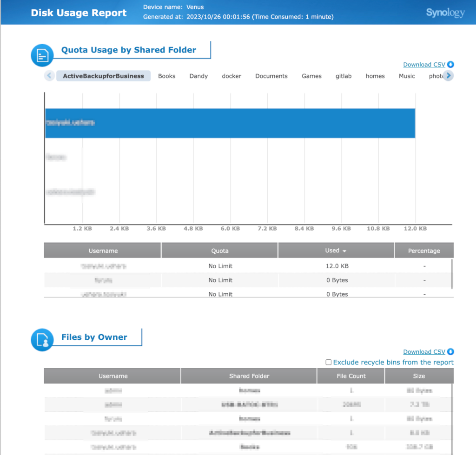This screenshot has height=455, width=476.
Task: Sort quota table by Percentage column
Action: click(424, 251)
